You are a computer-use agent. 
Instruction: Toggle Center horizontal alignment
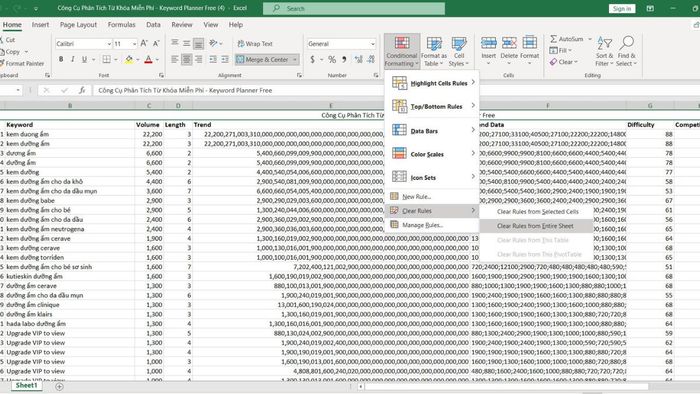pyautogui.click(x=187, y=59)
